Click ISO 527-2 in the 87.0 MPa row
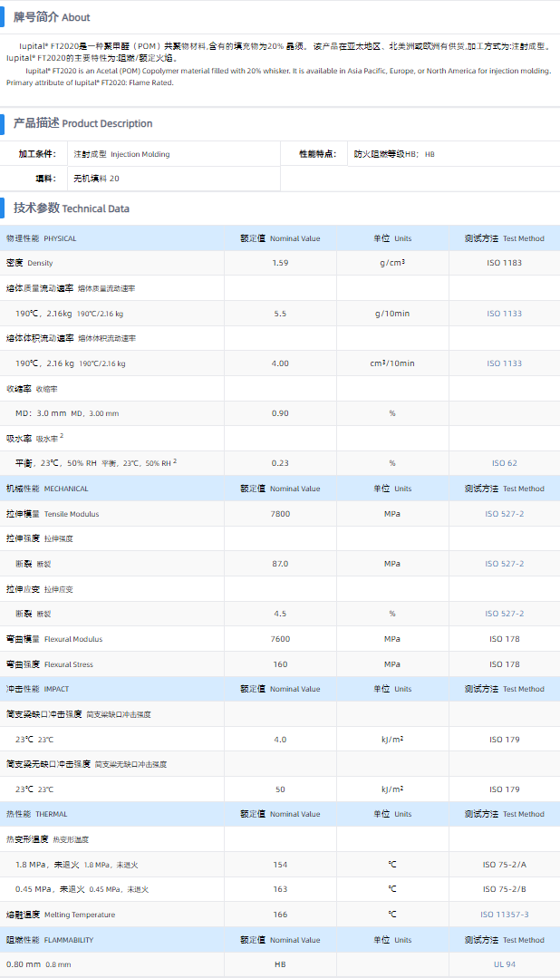Image resolution: width=560 pixels, height=978 pixels. pos(504,564)
